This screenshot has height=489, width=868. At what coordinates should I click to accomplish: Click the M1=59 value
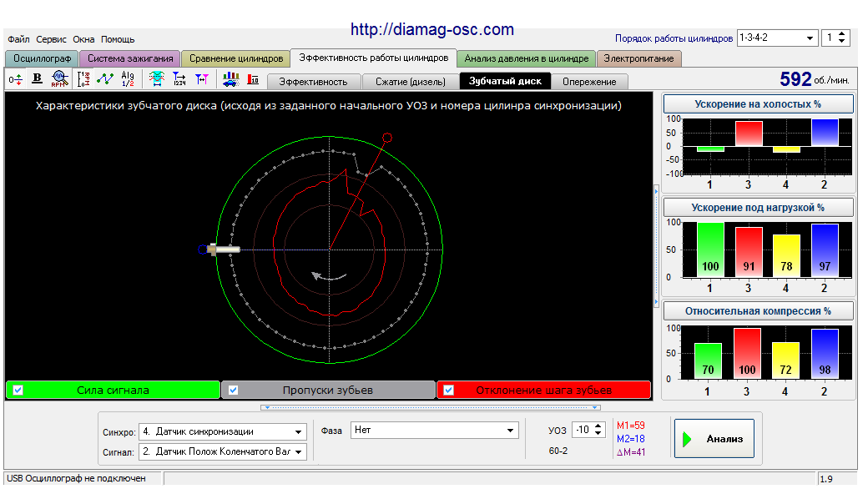631,426
